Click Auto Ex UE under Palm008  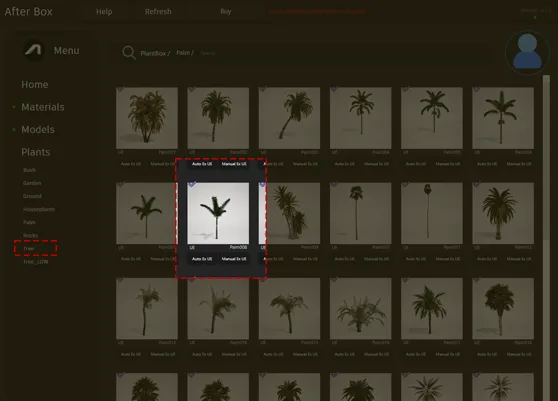tap(202, 259)
